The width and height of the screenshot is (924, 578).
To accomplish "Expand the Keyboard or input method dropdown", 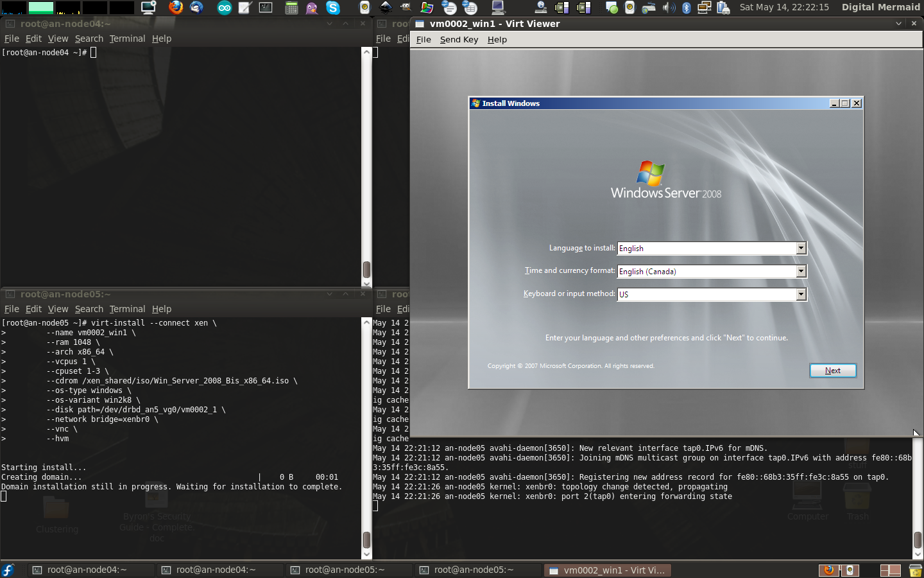I will [x=801, y=294].
